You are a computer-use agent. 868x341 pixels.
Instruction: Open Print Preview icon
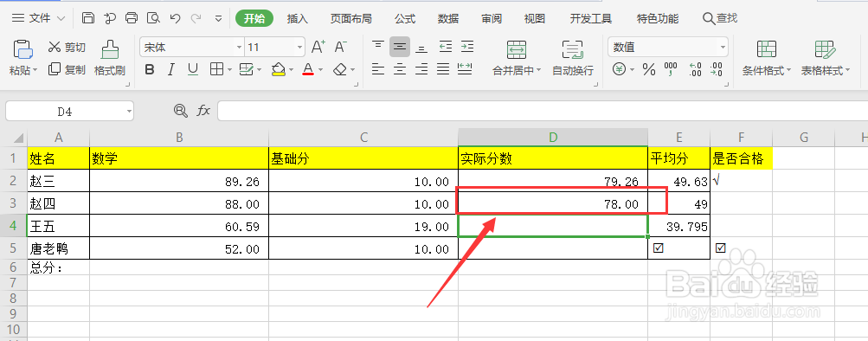(153, 18)
